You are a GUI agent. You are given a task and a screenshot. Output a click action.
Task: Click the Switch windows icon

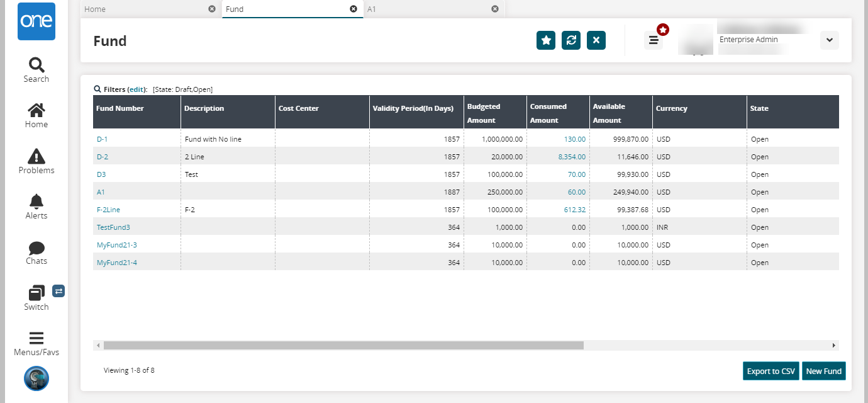point(36,293)
